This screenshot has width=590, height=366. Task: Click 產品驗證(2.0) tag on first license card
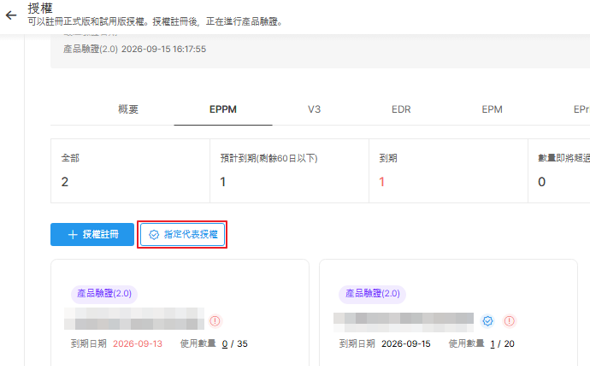pos(104,293)
